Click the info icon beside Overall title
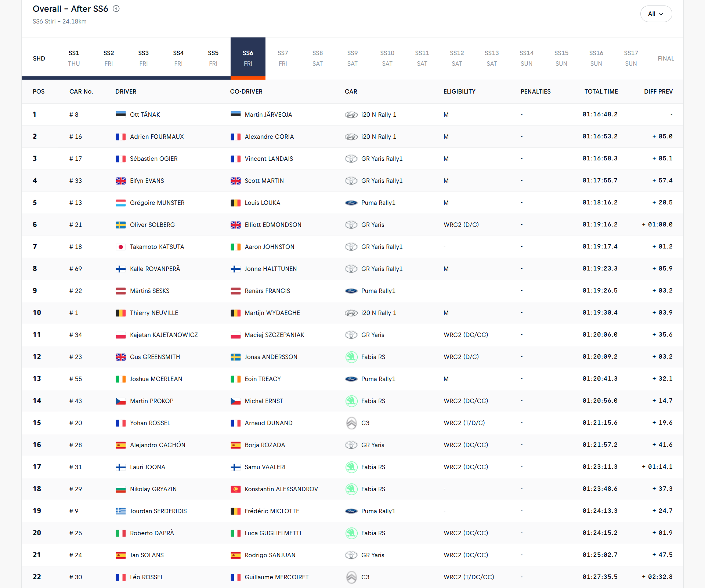 [116, 9]
